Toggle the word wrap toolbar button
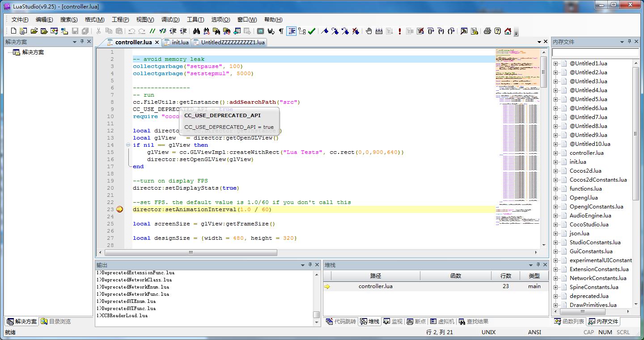644x340 pixels. point(271,31)
